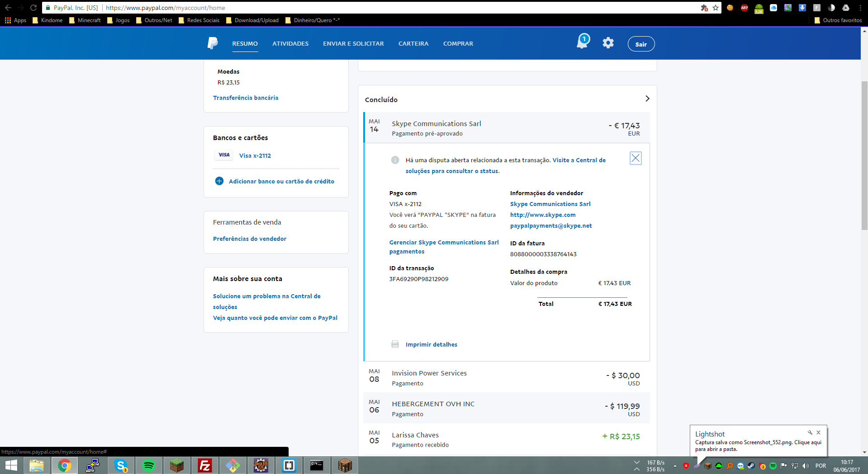Open the notifications bell icon
Screen dimensions: 868x474
pyautogui.click(x=583, y=42)
